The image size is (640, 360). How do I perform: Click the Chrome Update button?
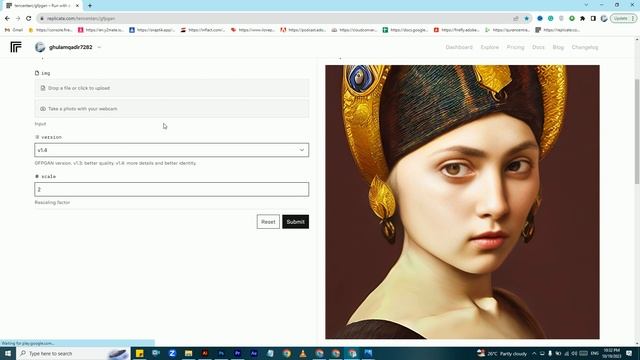[x=624, y=18]
